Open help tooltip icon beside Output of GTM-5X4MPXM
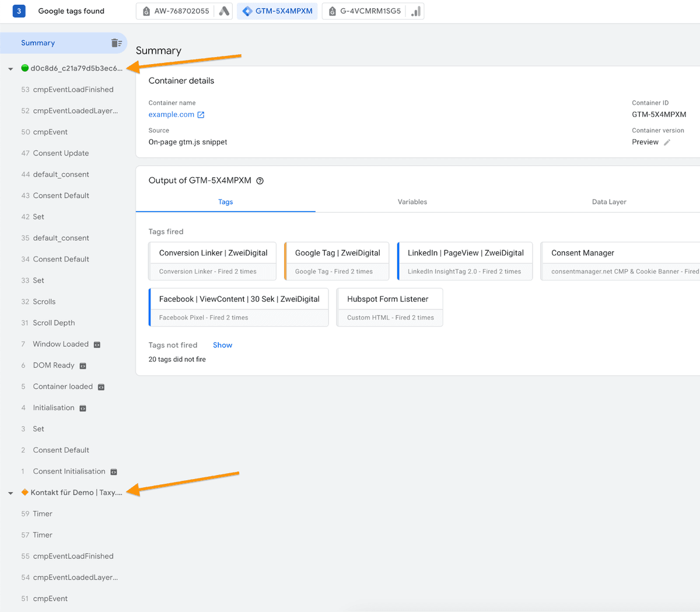 pyautogui.click(x=260, y=181)
